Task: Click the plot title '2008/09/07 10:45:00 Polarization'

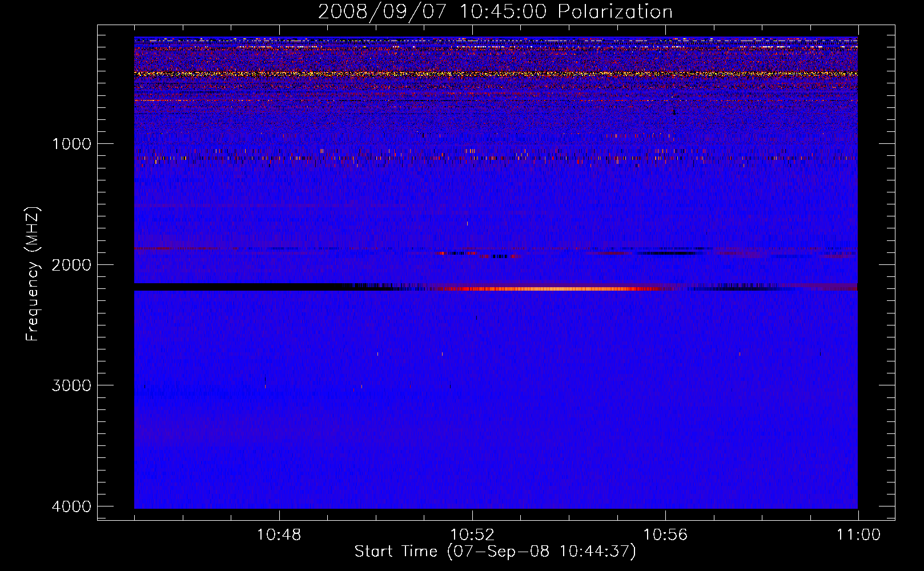Action: click(x=495, y=11)
